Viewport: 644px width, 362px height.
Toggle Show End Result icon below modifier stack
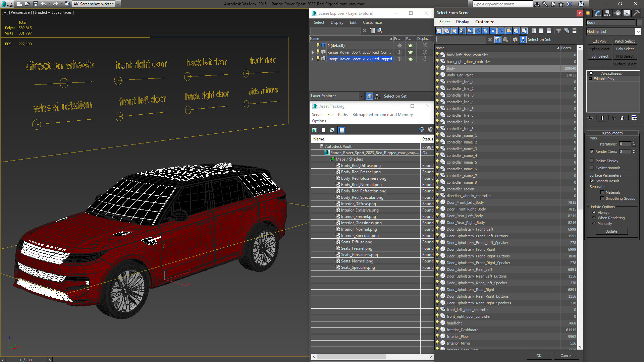[602, 118]
